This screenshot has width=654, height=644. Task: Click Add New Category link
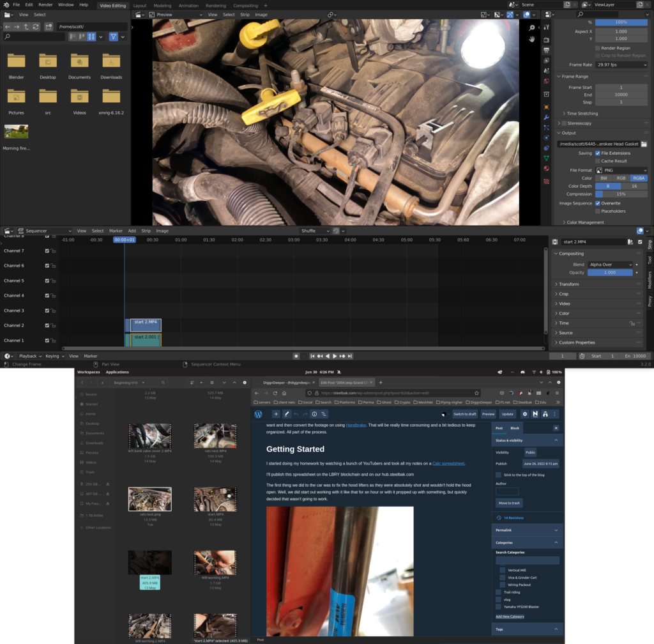click(510, 617)
